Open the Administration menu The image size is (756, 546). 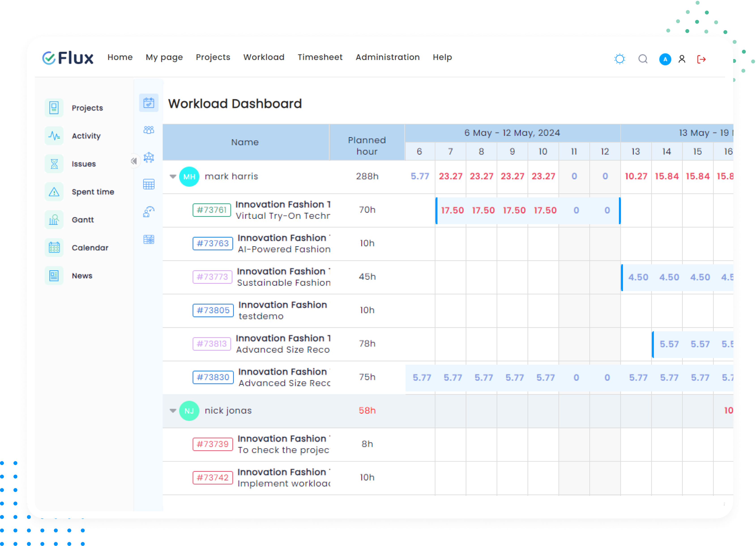387,57
